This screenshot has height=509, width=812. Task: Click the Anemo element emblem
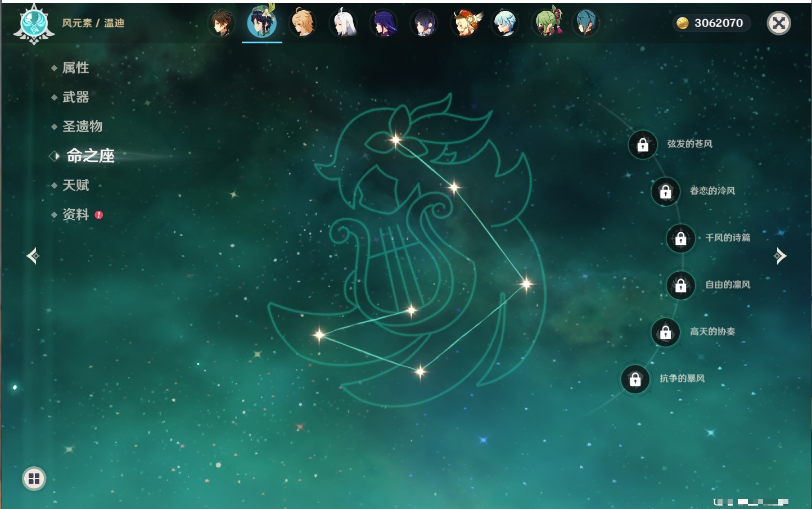(34, 24)
